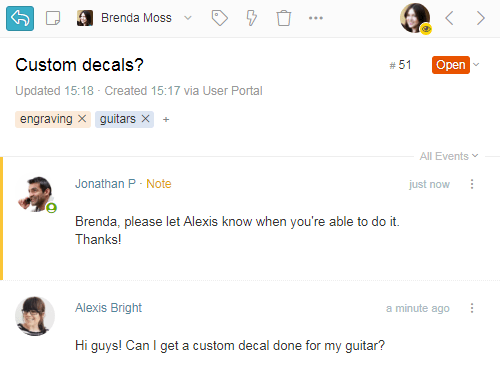Remove the engraving tag
Image resolution: width=500 pixels, height=386 pixels.
point(82,119)
